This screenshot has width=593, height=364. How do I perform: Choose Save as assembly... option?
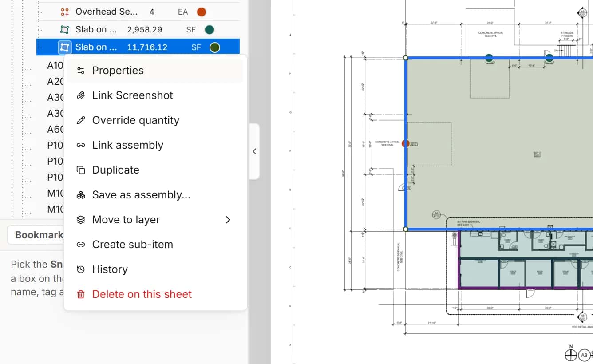click(155, 195)
